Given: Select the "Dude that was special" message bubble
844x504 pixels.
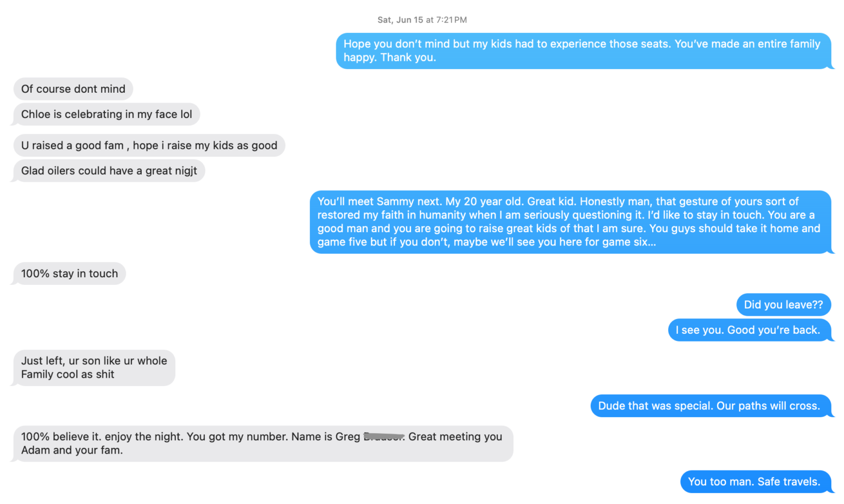Looking at the screenshot, I should click(709, 406).
